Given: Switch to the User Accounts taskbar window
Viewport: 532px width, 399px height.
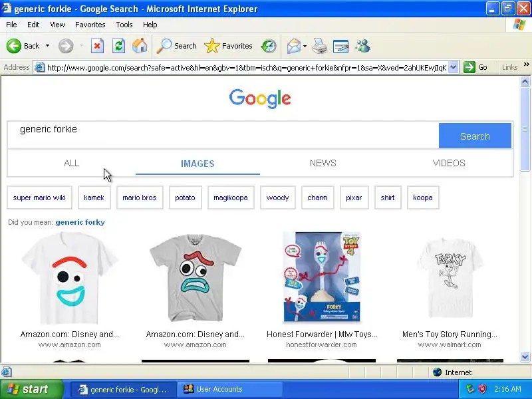Looking at the screenshot, I should (x=231, y=389).
